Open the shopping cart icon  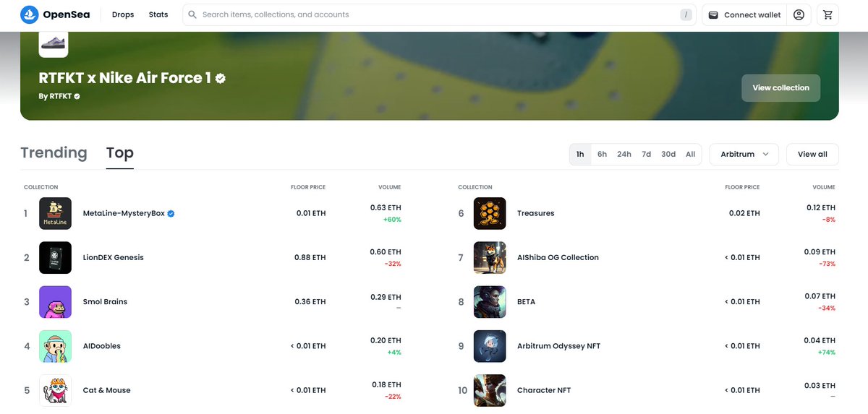827,14
